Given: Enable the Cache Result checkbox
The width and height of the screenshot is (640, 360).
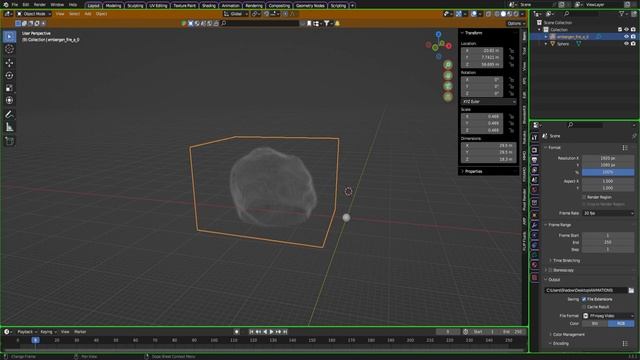Looking at the screenshot, I should click(584, 307).
